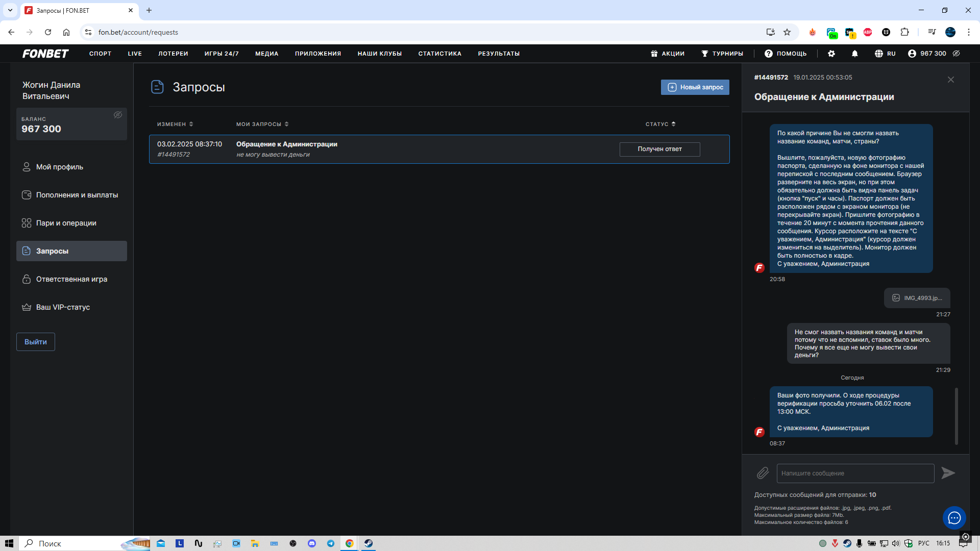980x551 pixels.
Task: Open the Chrome tab search dropdown
Action: coord(10,10)
